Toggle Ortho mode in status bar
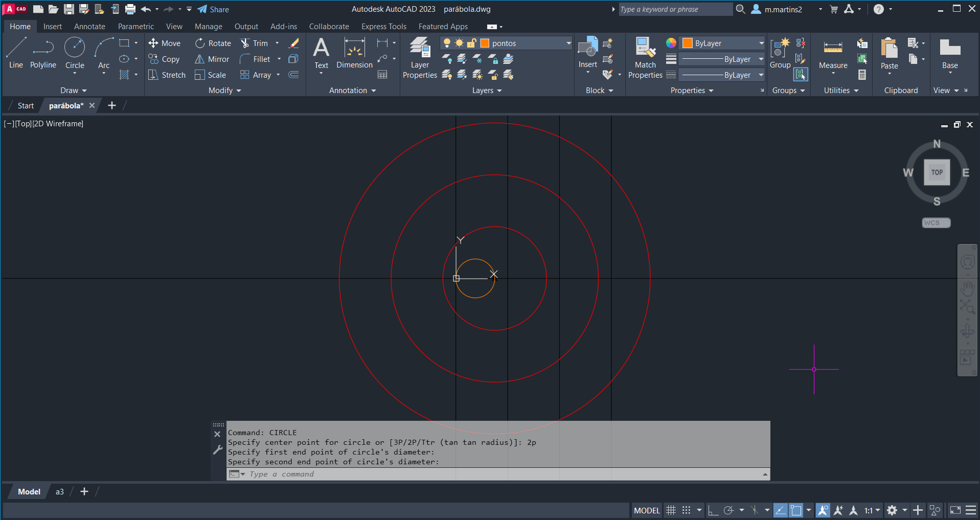Screen dimensions: 980x520 (x=713, y=510)
